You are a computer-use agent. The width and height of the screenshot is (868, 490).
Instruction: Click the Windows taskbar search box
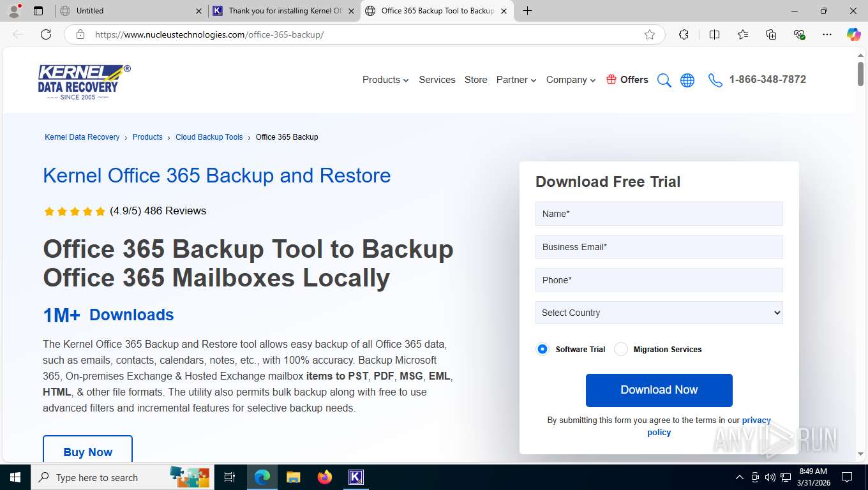[121, 477]
